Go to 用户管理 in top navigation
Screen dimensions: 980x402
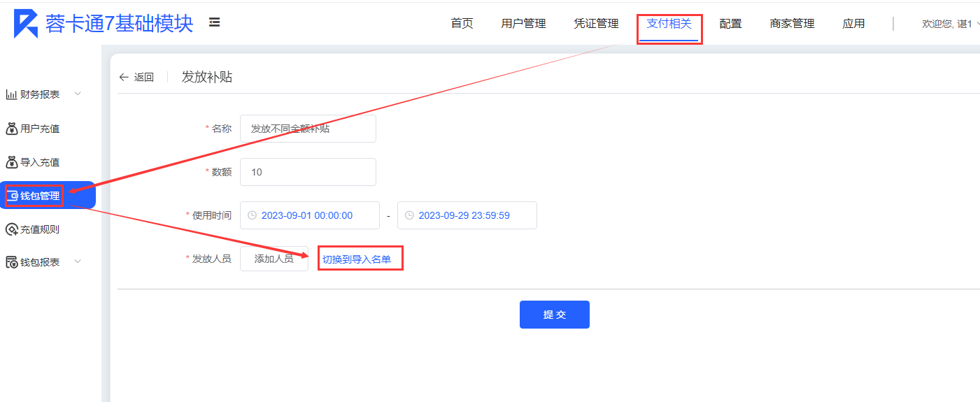(523, 24)
